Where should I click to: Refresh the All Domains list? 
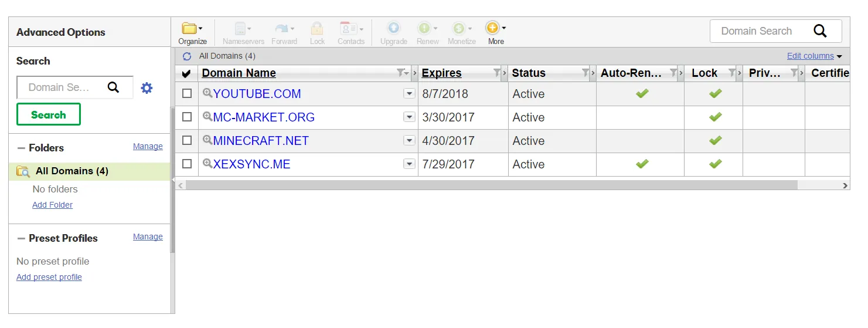187,56
